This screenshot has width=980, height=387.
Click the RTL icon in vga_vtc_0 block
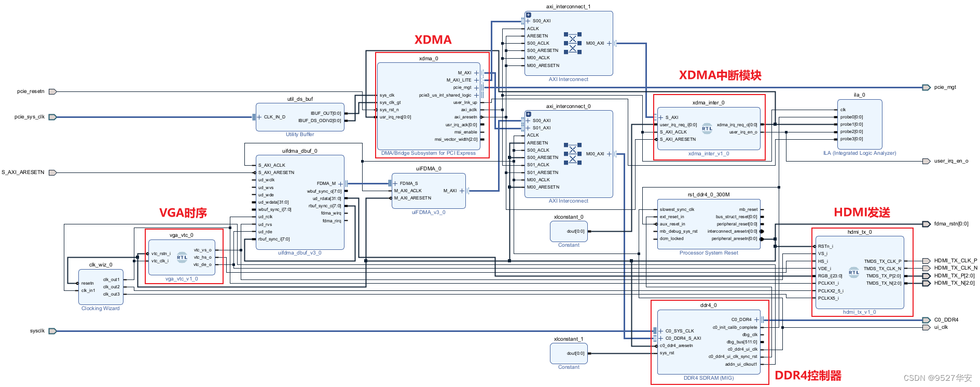[182, 257]
